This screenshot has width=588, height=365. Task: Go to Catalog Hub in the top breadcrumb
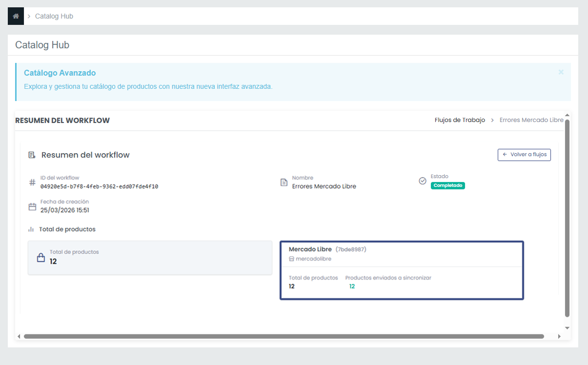click(x=54, y=16)
